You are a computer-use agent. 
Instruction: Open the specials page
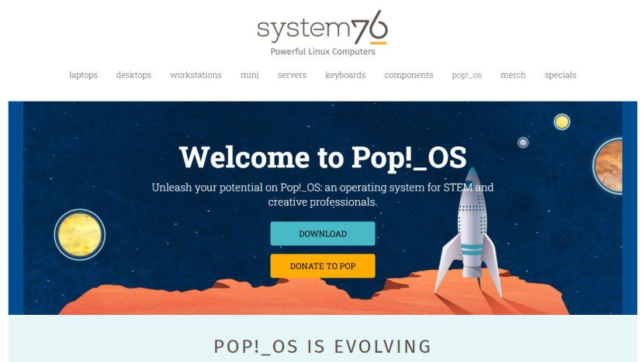click(x=560, y=75)
